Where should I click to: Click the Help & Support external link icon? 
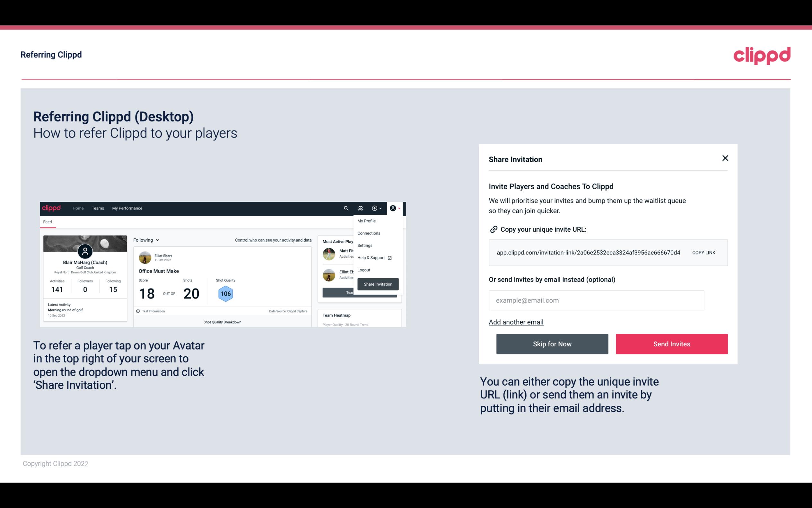(389, 257)
